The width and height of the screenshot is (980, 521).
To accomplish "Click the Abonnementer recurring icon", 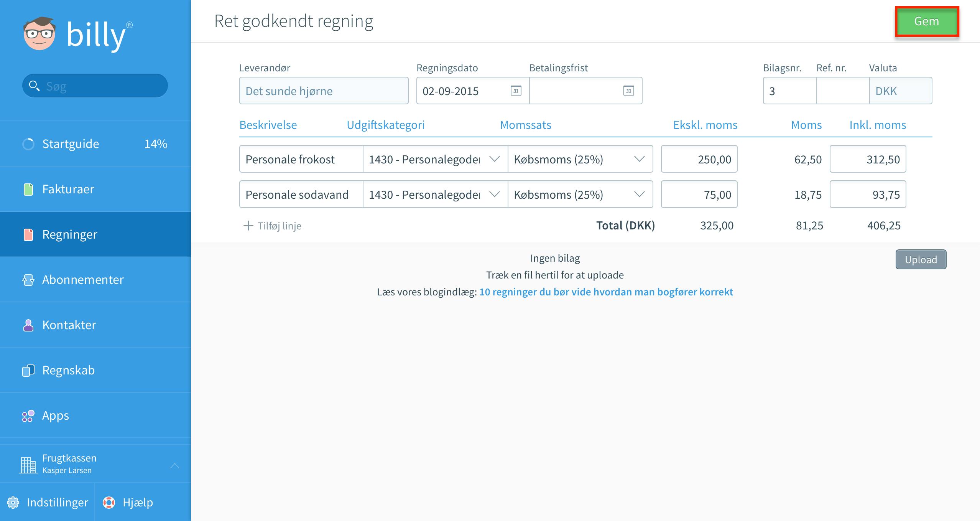I will pyautogui.click(x=28, y=280).
